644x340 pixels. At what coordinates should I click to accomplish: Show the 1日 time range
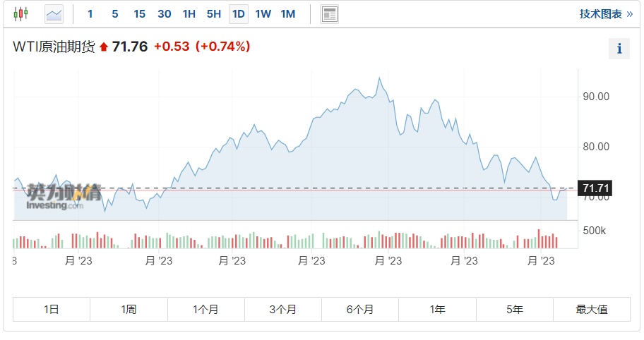point(52,309)
